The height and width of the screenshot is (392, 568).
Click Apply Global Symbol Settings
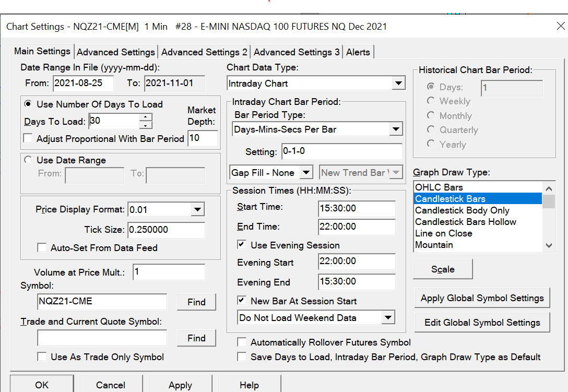[482, 298]
